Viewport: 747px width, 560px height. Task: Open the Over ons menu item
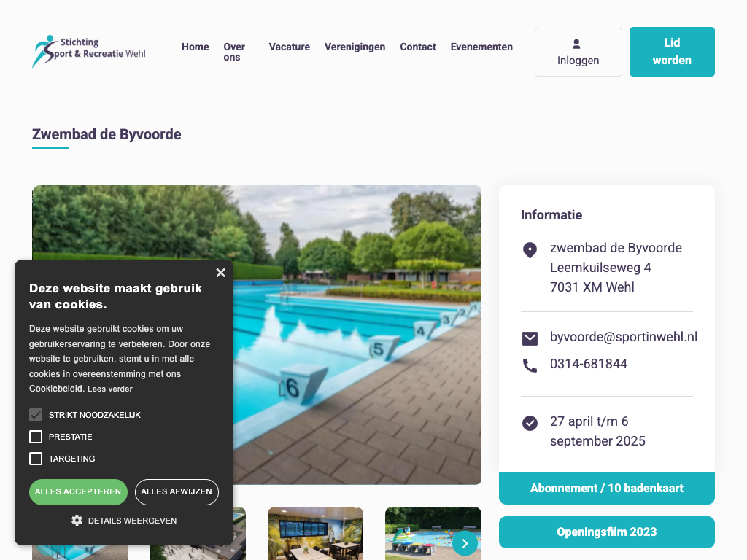click(234, 52)
